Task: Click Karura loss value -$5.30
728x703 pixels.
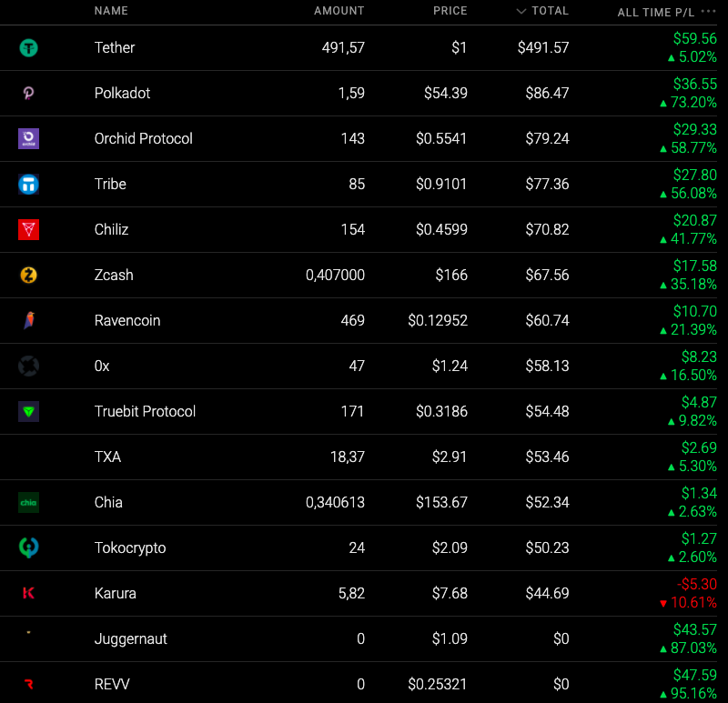Action: coord(697,584)
